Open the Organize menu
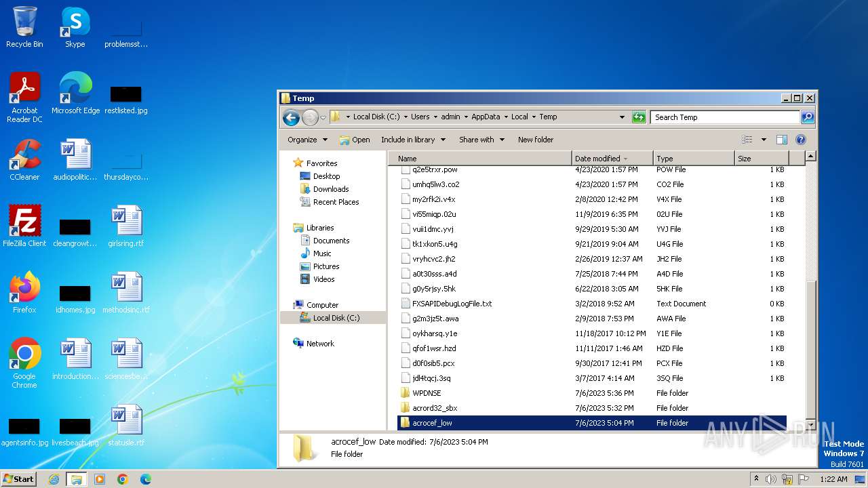Screen dimensions: 868x488 [307, 140]
